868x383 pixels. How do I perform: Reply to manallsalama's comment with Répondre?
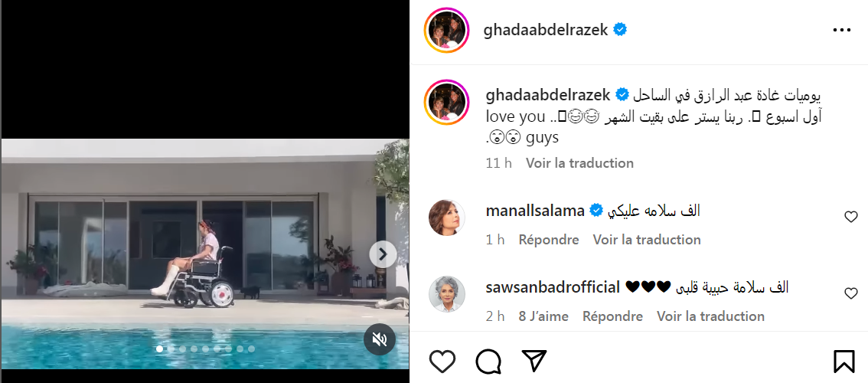pyautogui.click(x=549, y=240)
